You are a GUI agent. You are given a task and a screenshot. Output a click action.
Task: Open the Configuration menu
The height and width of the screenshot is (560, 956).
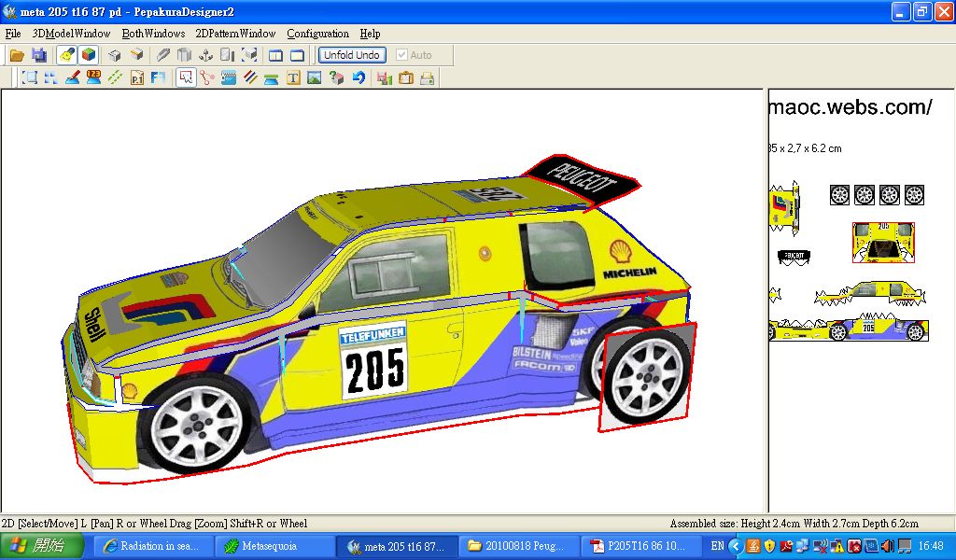[318, 34]
